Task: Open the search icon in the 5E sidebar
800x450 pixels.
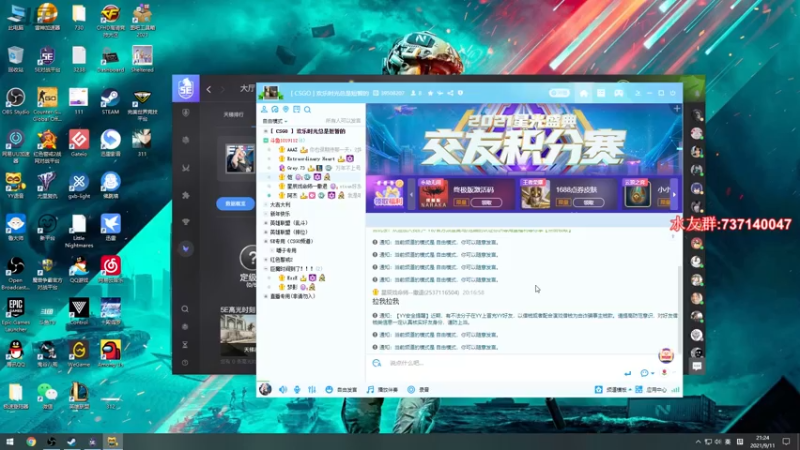Action: 185,309
